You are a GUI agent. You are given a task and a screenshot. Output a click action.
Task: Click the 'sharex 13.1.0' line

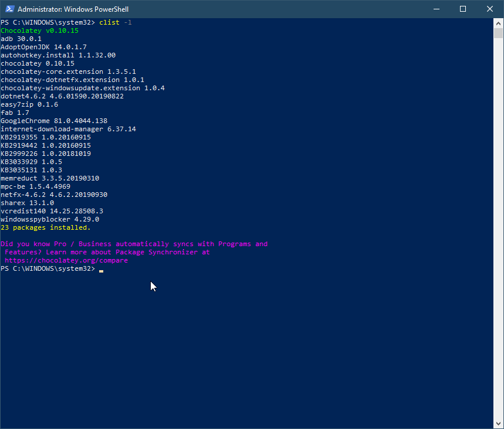28,203
